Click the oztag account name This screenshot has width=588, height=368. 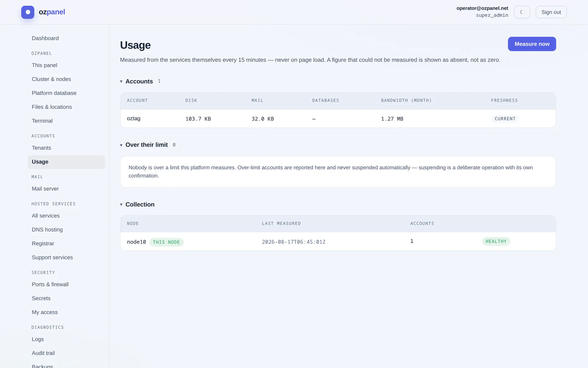point(134,118)
